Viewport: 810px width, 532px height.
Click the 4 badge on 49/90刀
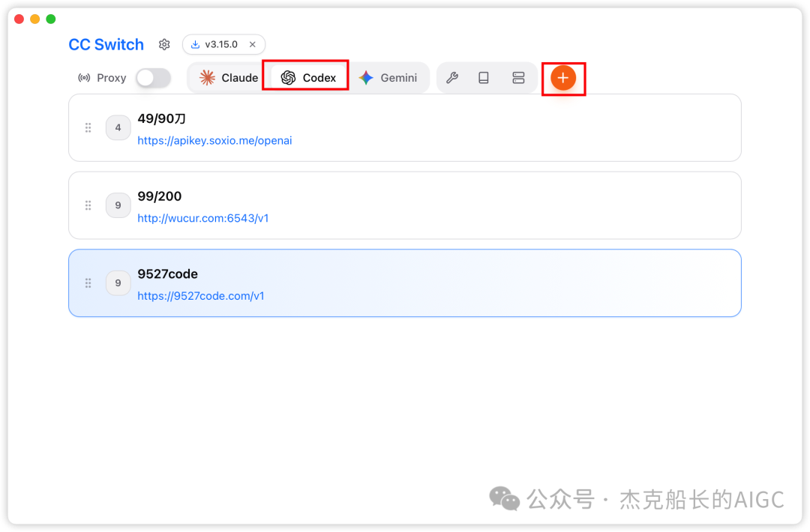tap(118, 127)
